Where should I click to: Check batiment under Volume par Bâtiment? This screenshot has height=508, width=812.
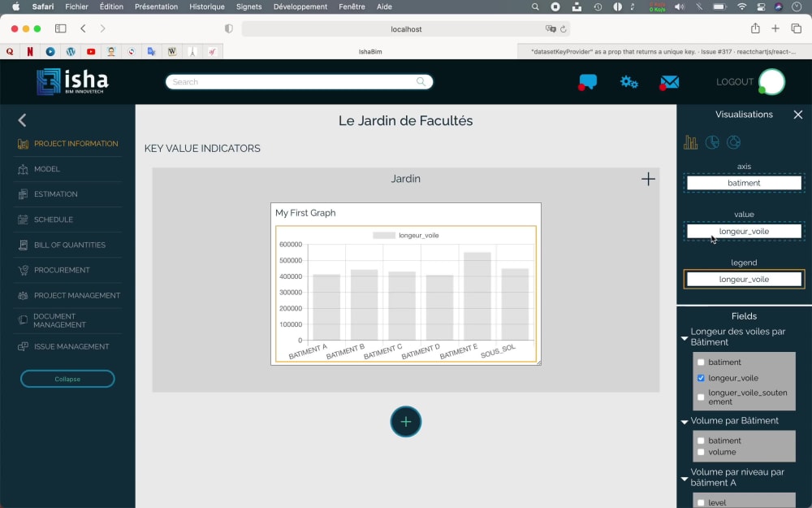tap(701, 441)
